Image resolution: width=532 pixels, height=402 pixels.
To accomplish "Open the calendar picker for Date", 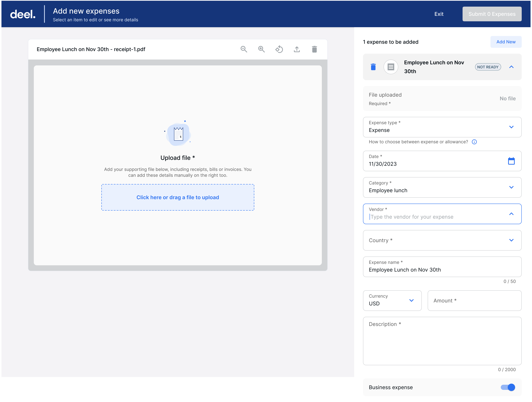I will (x=511, y=161).
